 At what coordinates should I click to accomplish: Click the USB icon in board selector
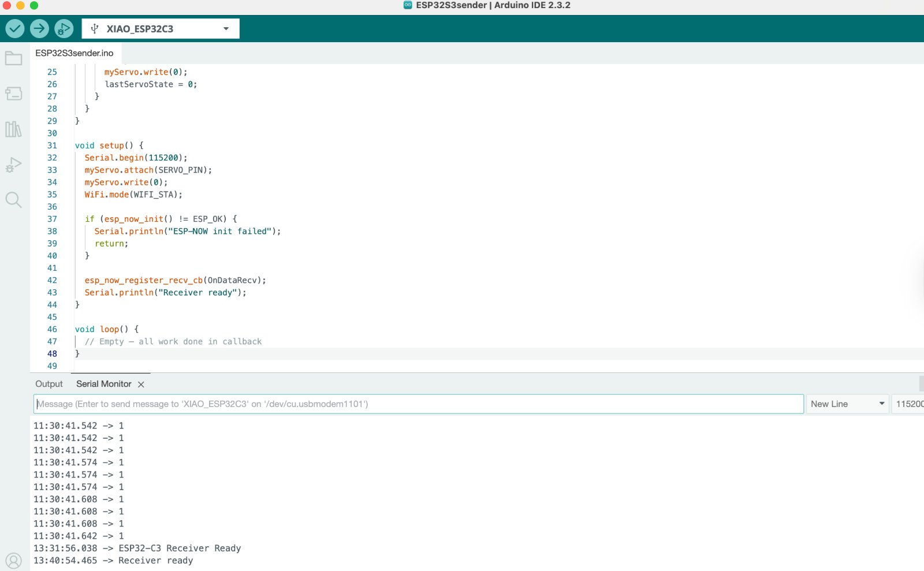point(95,29)
